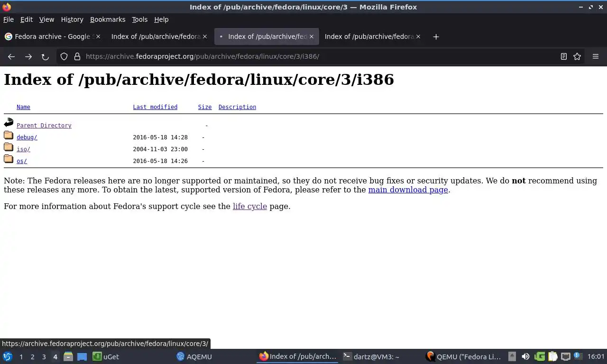Image resolution: width=607 pixels, height=364 pixels.
Task: Show site security padlock info
Action: click(77, 56)
